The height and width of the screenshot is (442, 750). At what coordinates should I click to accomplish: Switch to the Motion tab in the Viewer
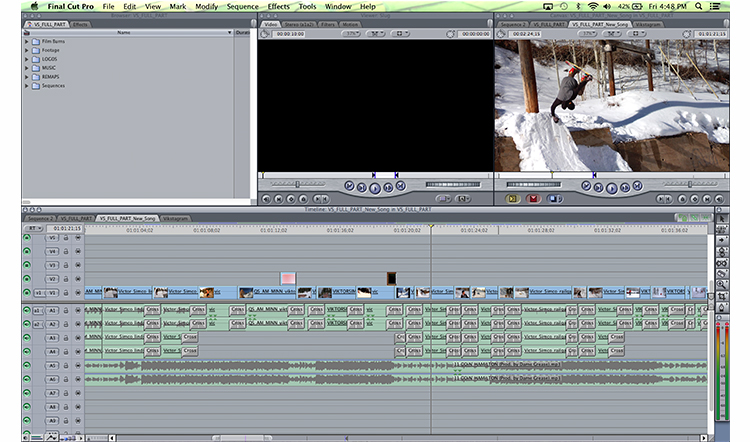coord(350,24)
